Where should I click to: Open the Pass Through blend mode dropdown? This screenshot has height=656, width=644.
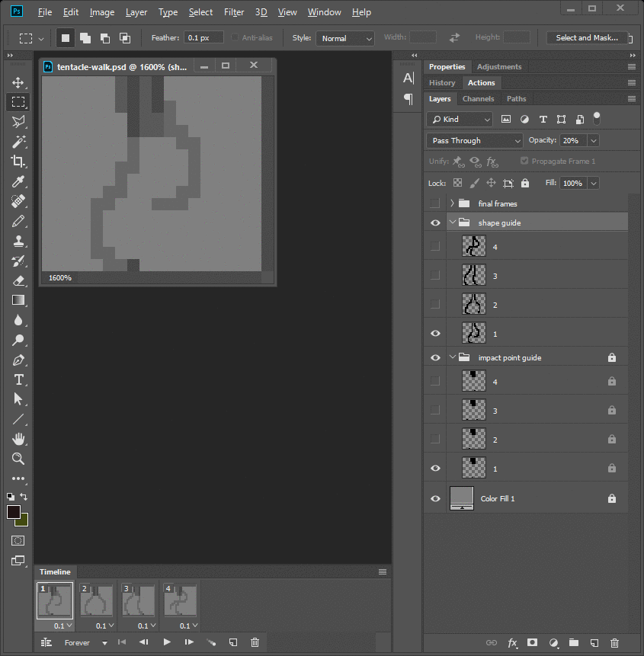(476, 140)
